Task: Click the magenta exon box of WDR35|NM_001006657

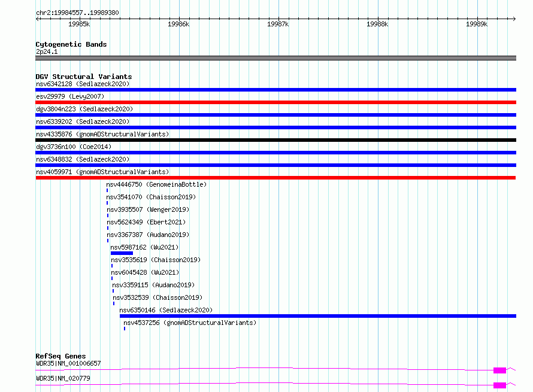Action: [499, 370]
